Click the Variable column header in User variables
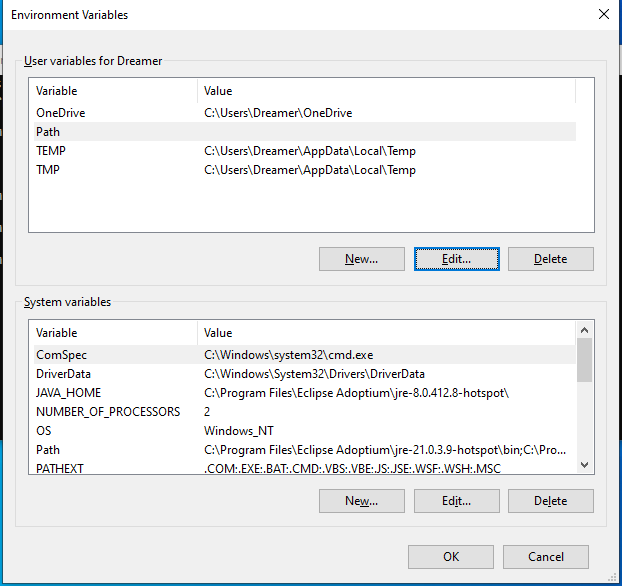 [113, 91]
